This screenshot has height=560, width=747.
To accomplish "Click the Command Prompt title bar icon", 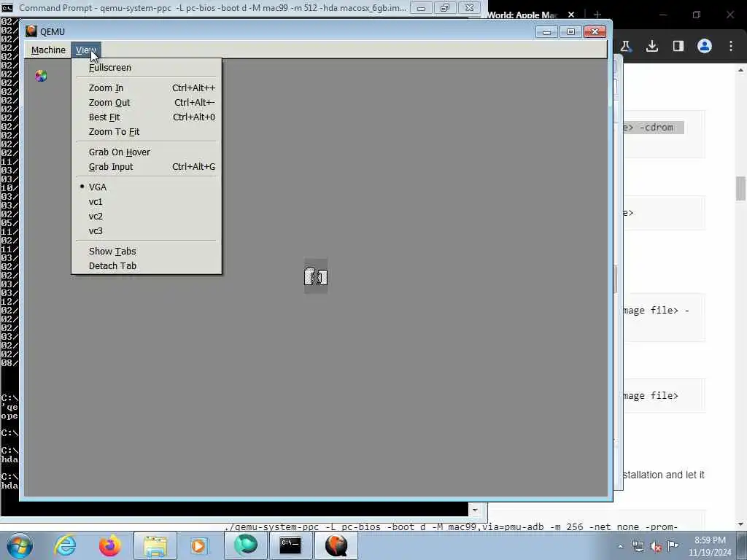I will coord(7,7).
